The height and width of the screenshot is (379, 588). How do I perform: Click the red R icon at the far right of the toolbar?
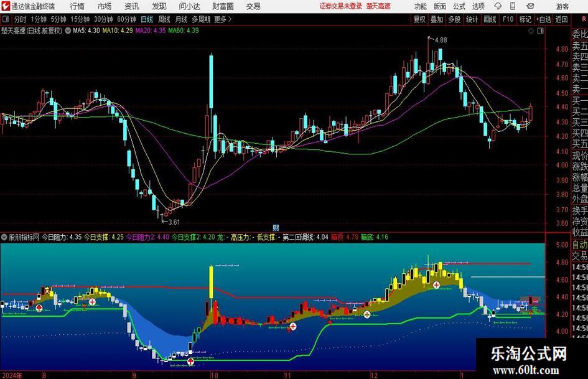pos(584,19)
